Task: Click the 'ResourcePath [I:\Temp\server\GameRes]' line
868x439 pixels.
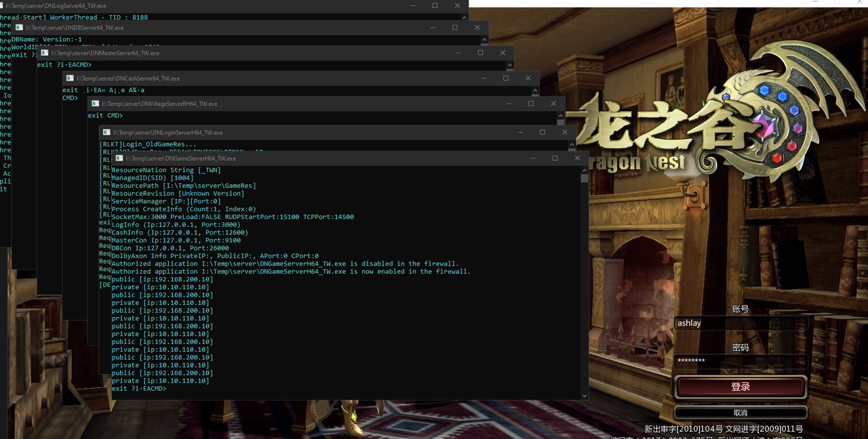Action: (184, 186)
